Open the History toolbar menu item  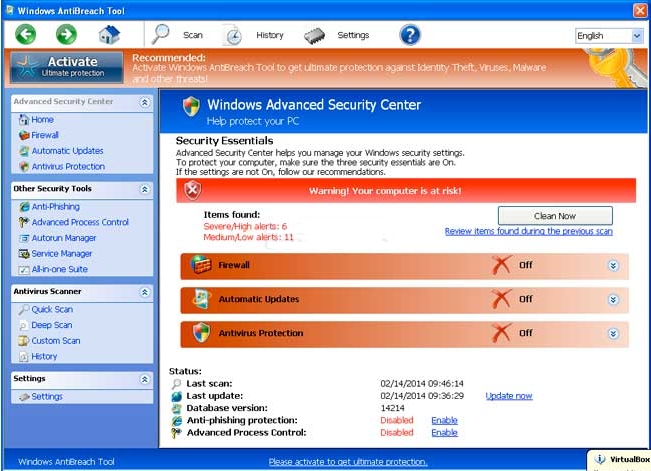(x=269, y=35)
